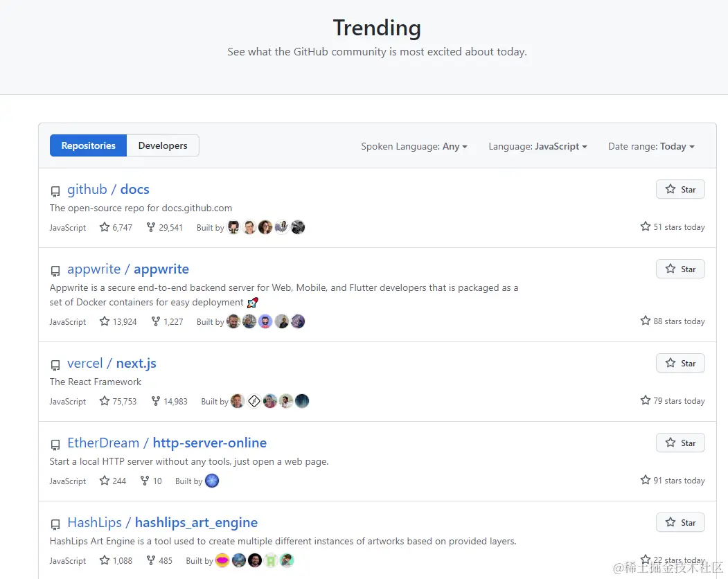The image size is (728, 579).
Task: View the 485 forks of hashlips_art_engine
Action: (159, 561)
